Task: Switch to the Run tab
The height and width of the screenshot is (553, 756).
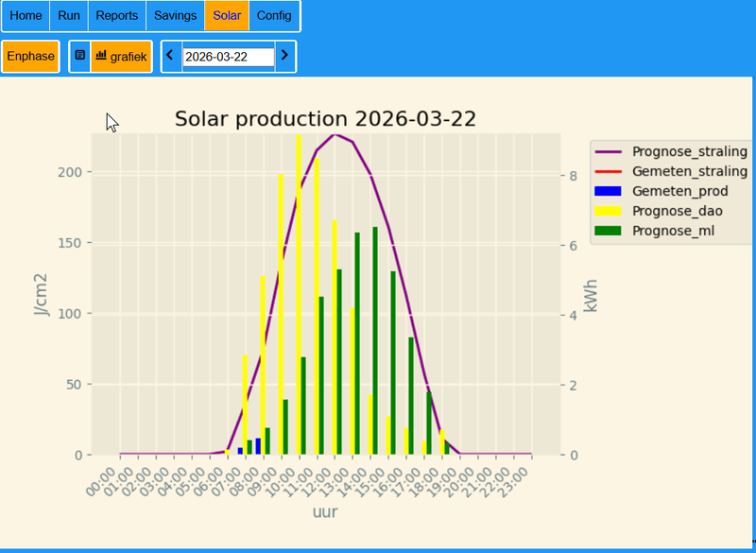Action: point(69,16)
